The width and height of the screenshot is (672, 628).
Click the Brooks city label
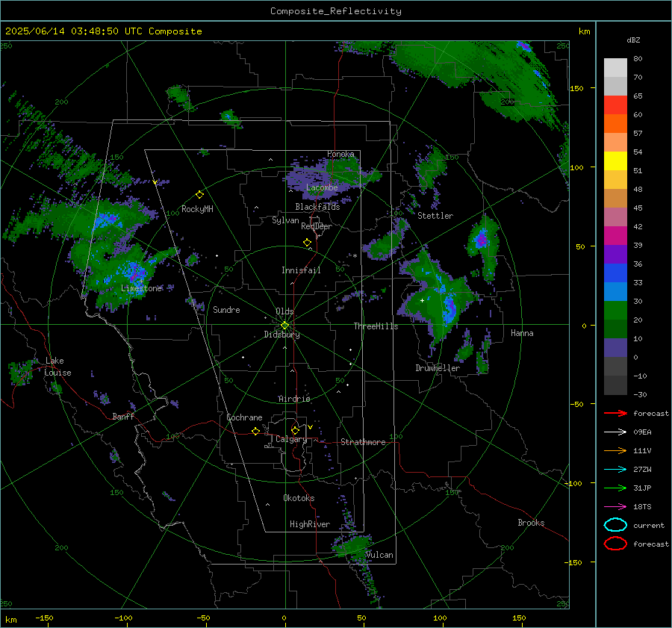coord(531,523)
